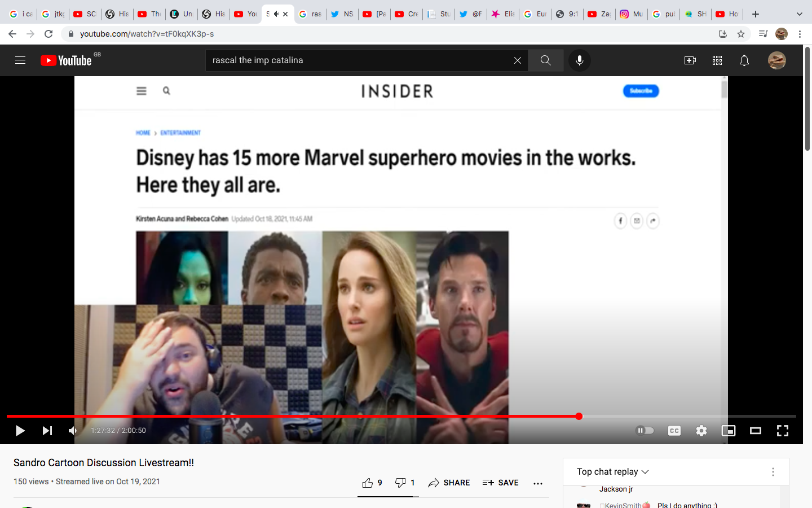Open player settings gear
Viewport: 812px width, 508px height.
tap(701, 431)
